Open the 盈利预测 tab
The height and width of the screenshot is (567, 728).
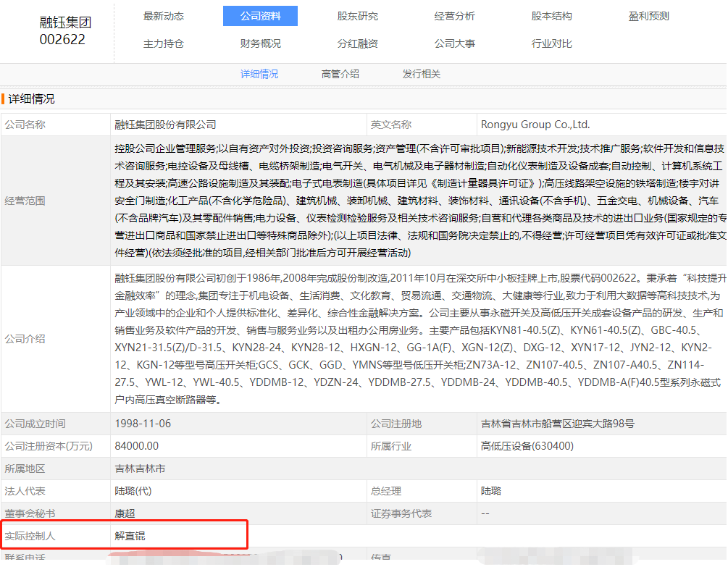[x=648, y=16]
